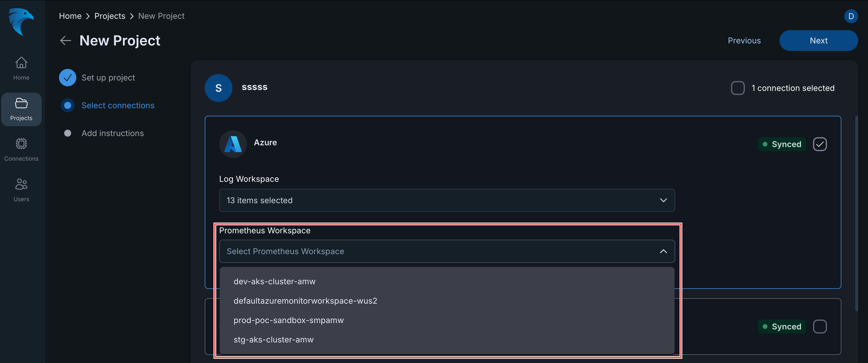The height and width of the screenshot is (363, 868).
Task: Open Home from the sidebar
Action: pyautogui.click(x=21, y=68)
